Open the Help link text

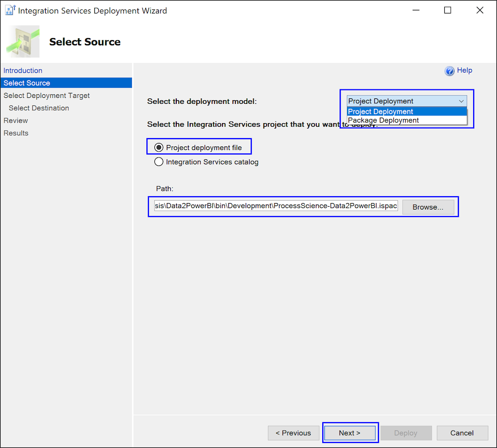[464, 71]
